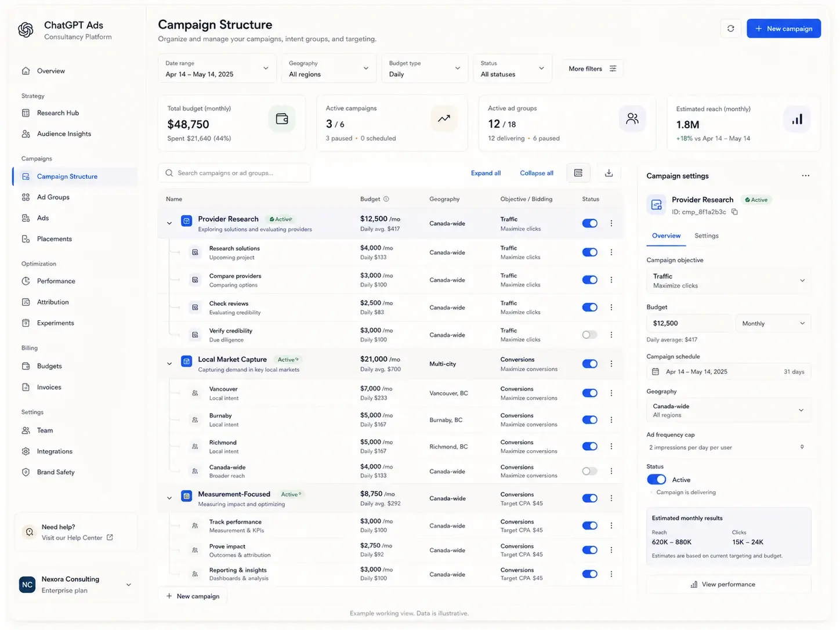Click the download export icon
Image resolution: width=840 pixels, height=630 pixels.
tap(609, 173)
